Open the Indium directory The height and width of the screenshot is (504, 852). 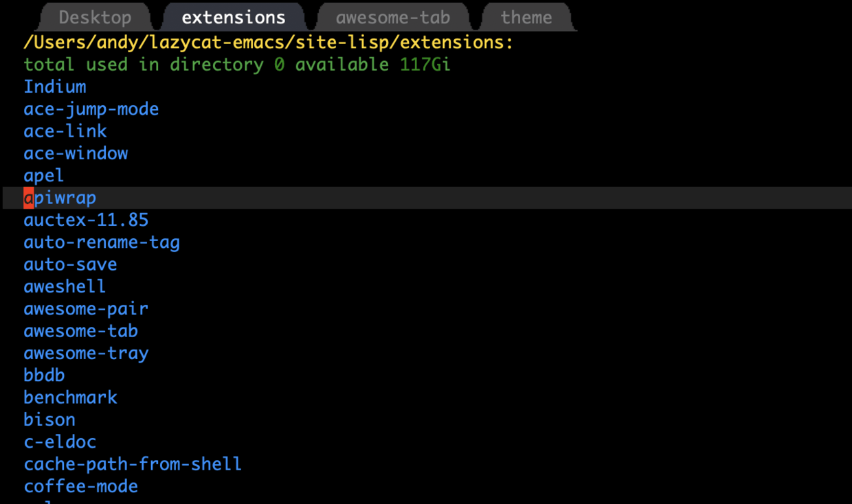(55, 87)
